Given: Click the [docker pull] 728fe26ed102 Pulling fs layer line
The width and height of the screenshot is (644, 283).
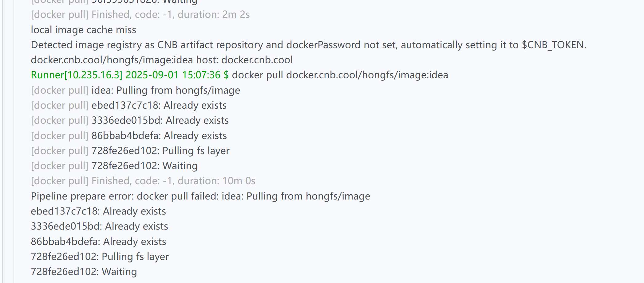Looking at the screenshot, I should pyautogui.click(x=130, y=151).
